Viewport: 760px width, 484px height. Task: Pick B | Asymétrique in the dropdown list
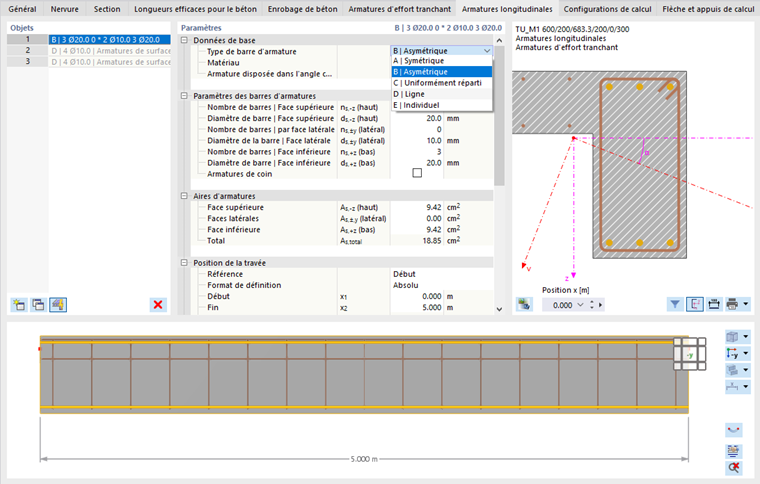[x=442, y=72]
